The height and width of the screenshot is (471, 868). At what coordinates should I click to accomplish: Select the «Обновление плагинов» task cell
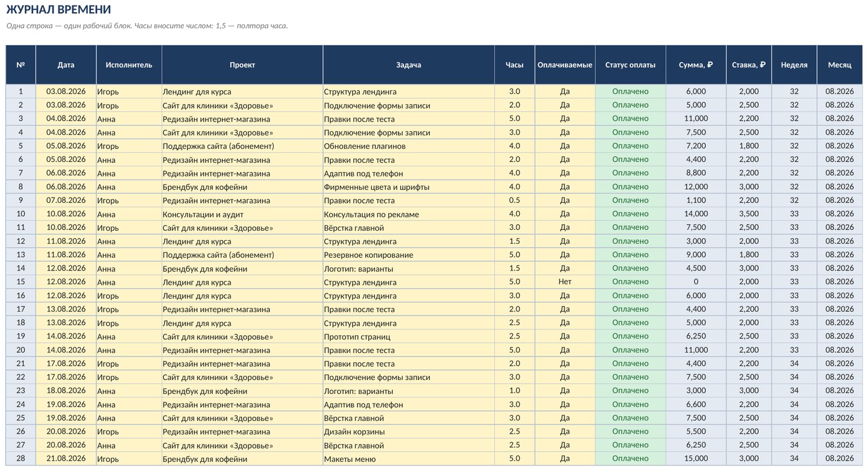click(x=409, y=146)
